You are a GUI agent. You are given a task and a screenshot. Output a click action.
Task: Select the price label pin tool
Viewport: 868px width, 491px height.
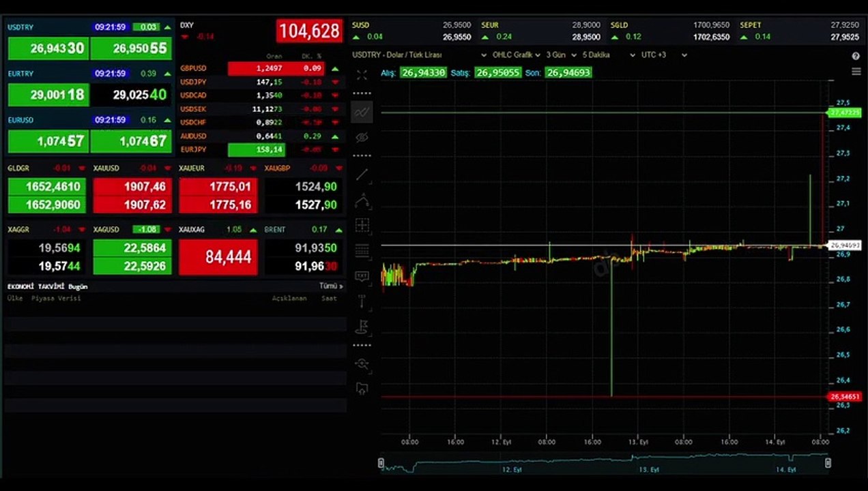[362, 301]
